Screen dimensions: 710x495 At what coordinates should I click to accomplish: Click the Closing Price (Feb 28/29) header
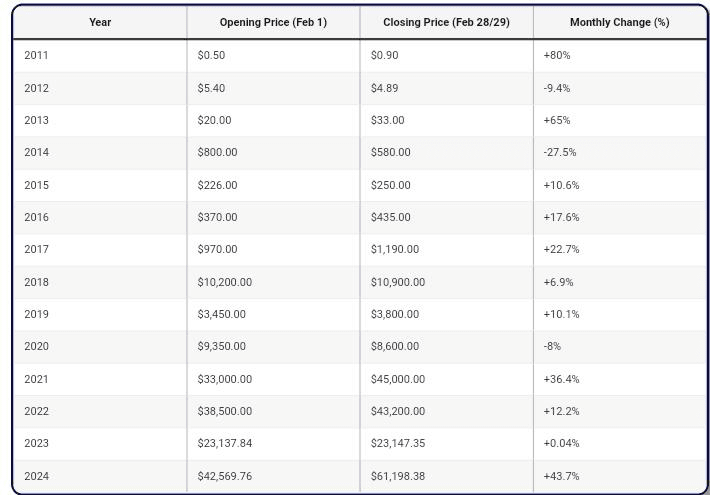446,22
